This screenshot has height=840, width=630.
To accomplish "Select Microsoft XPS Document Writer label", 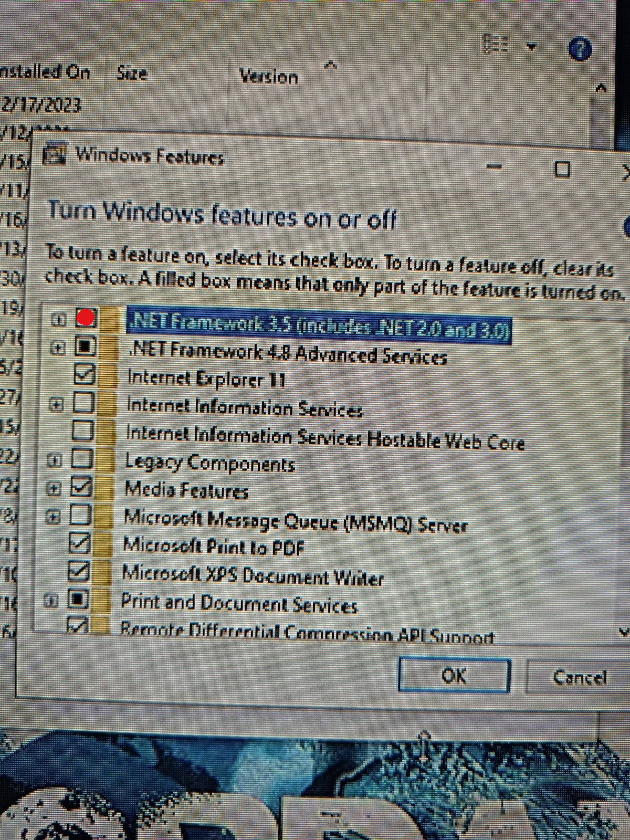I will coord(253,575).
